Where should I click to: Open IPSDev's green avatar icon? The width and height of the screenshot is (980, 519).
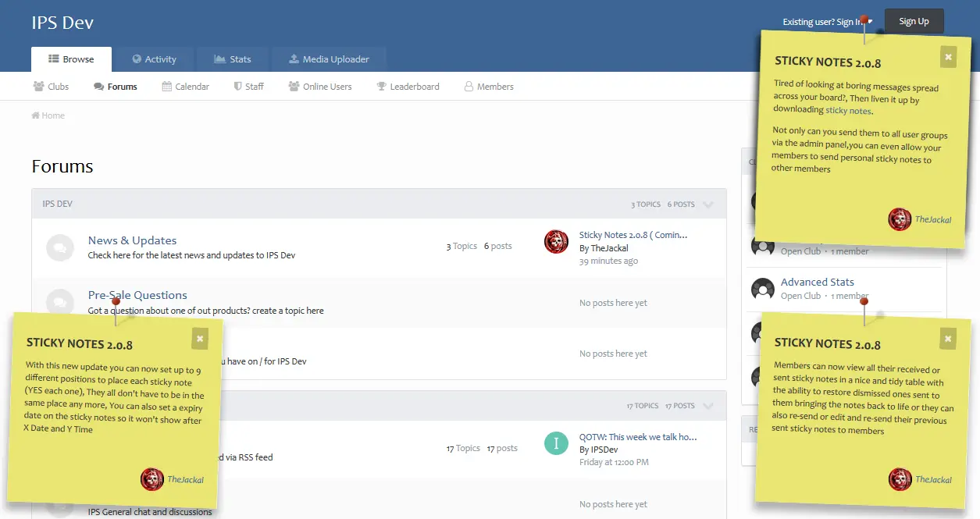(556, 443)
